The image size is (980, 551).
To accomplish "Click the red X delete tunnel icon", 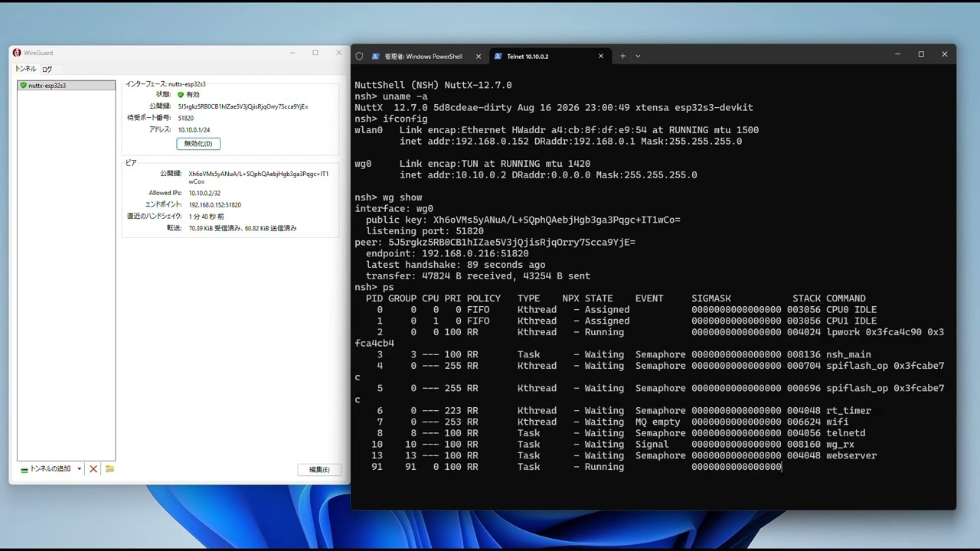I will pyautogui.click(x=93, y=468).
